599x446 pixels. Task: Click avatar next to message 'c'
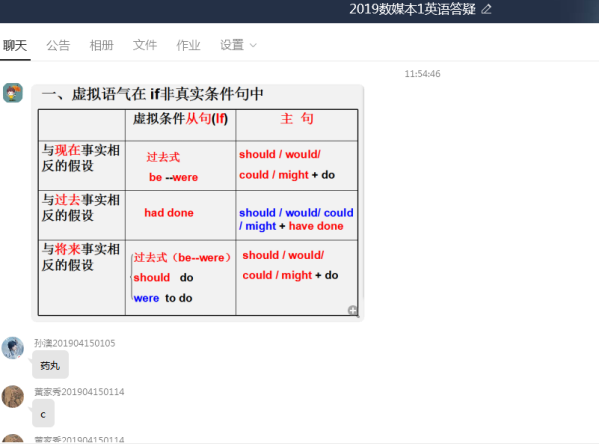(x=13, y=396)
